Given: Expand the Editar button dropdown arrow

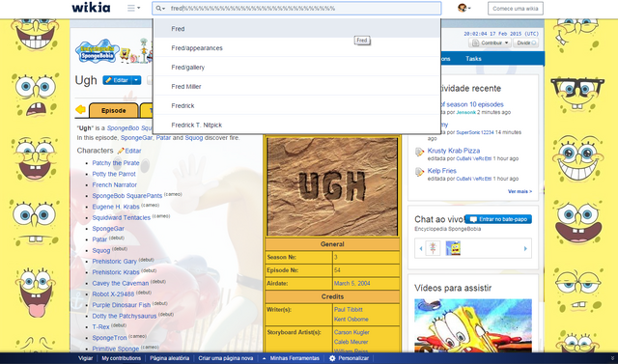Looking at the screenshot, I should tap(136, 80).
